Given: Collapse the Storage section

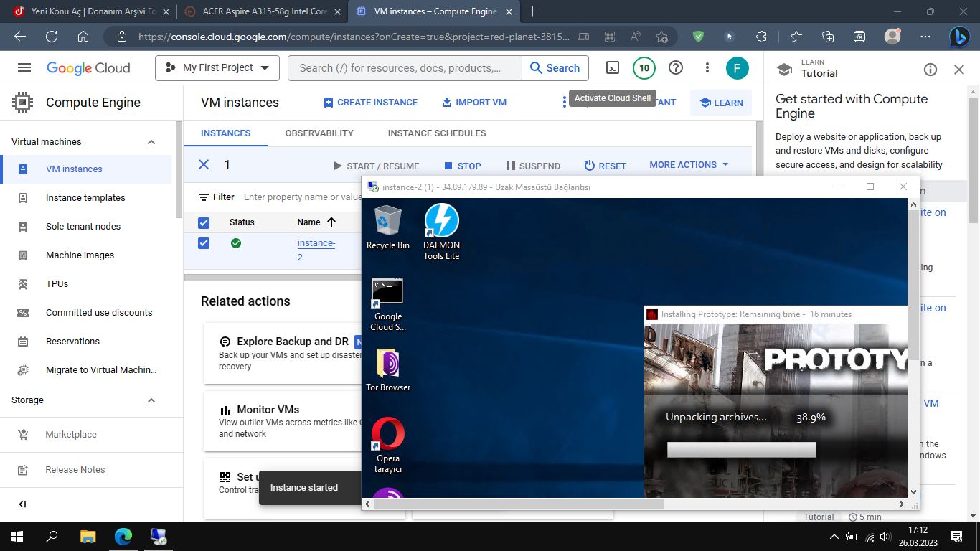Looking at the screenshot, I should tap(151, 400).
